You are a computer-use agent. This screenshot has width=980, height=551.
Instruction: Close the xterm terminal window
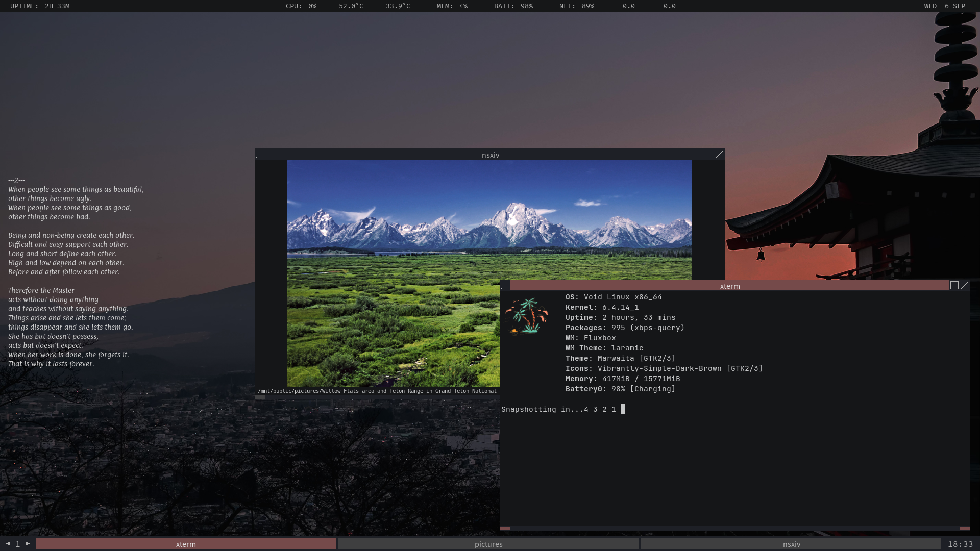click(964, 286)
